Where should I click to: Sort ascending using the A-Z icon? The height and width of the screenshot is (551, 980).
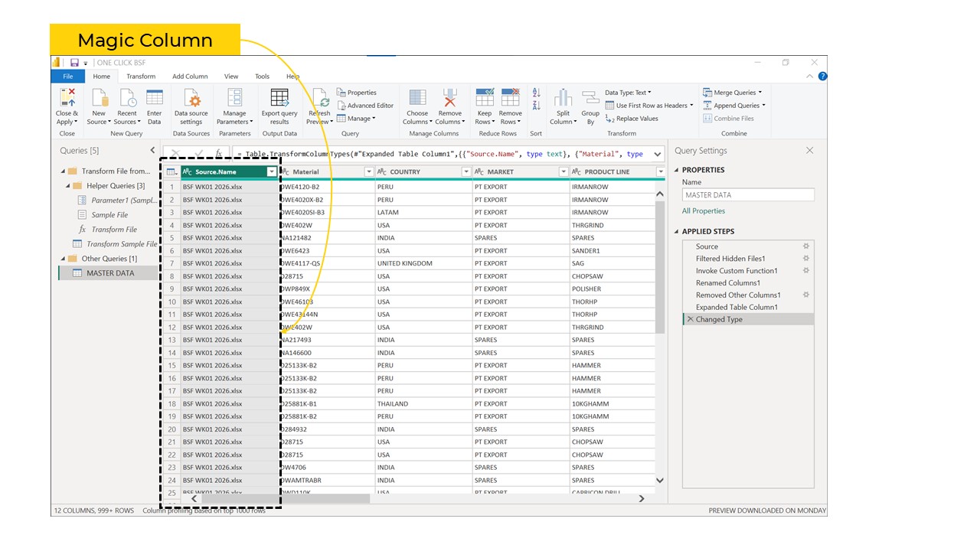coord(536,93)
